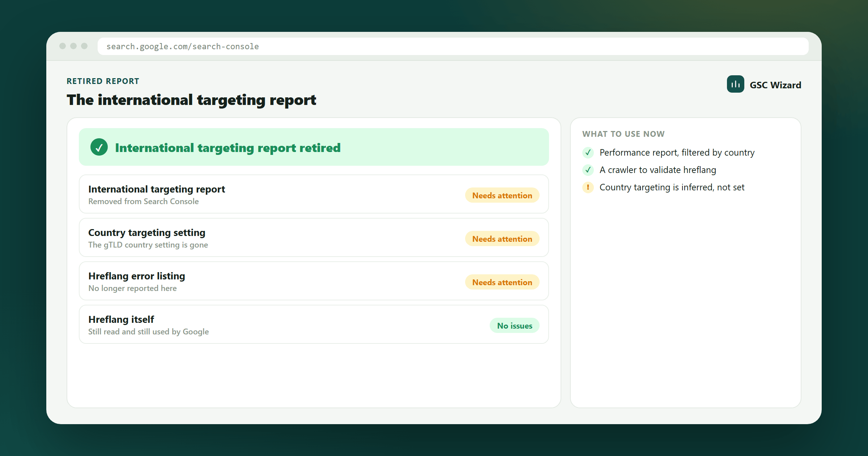Select the International targeting report row title
Image resolution: width=868 pixels, height=456 pixels.
157,189
